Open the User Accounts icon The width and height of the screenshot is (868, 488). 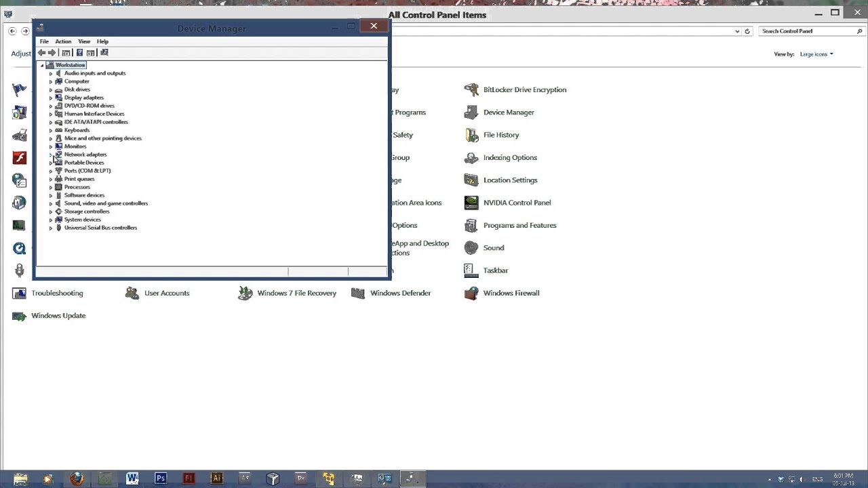click(x=132, y=293)
